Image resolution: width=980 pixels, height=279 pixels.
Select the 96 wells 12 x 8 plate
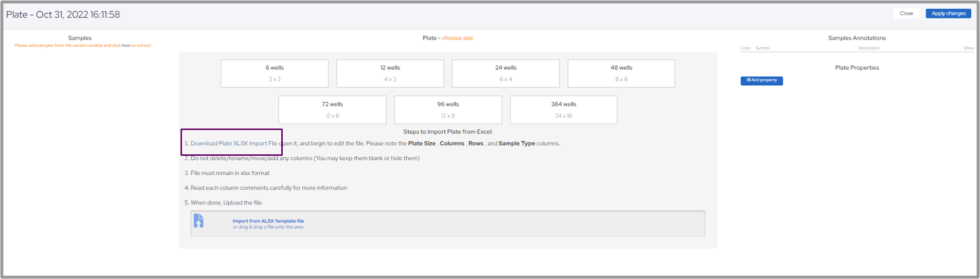click(448, 110)
